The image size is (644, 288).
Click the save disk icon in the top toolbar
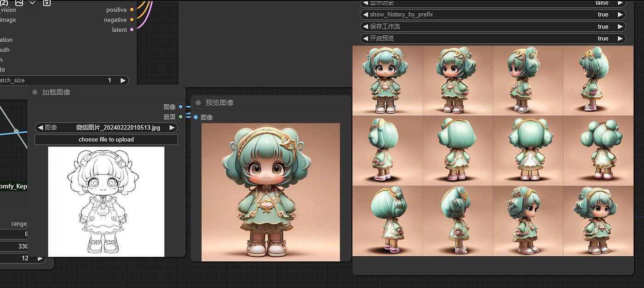[x=46, y=2]
